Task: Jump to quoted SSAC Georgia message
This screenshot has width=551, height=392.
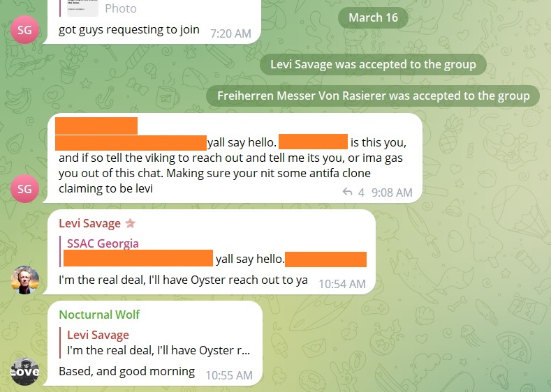Action: 214,251
